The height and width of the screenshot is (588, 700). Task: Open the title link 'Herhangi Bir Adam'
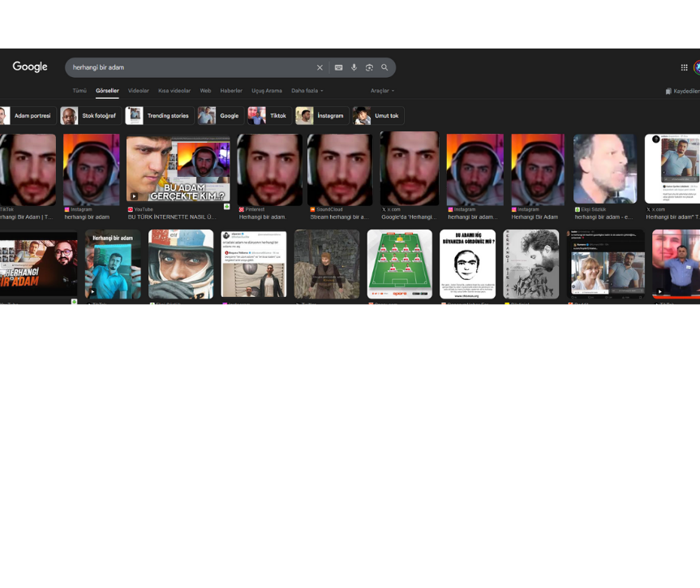[535, 217]
